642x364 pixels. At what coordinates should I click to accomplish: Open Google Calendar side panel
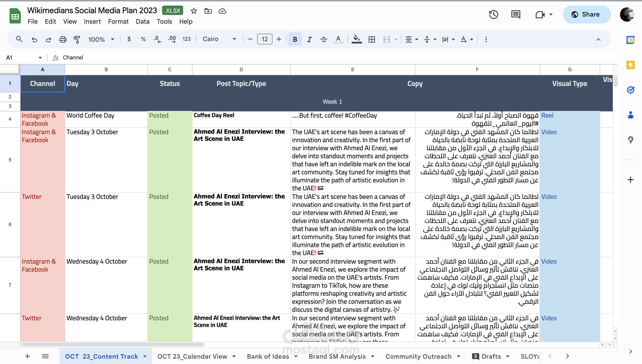pyautogui.click(x=630, y=40)
